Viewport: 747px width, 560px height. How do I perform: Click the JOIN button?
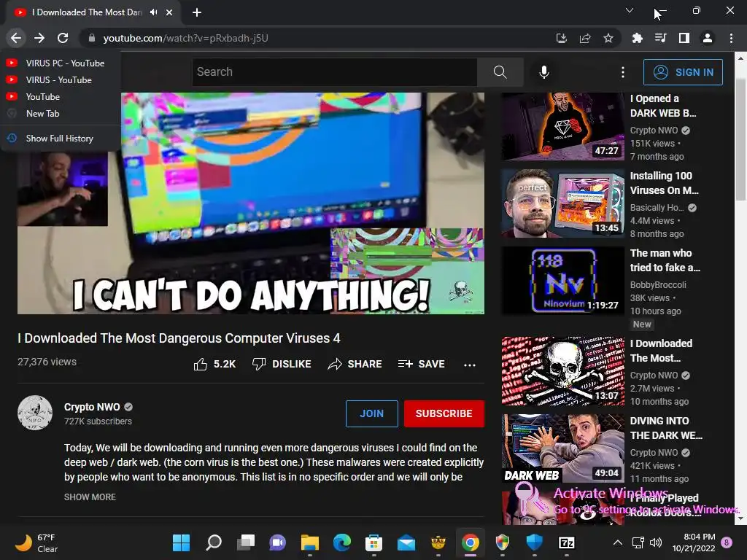(x=371, y=413)
